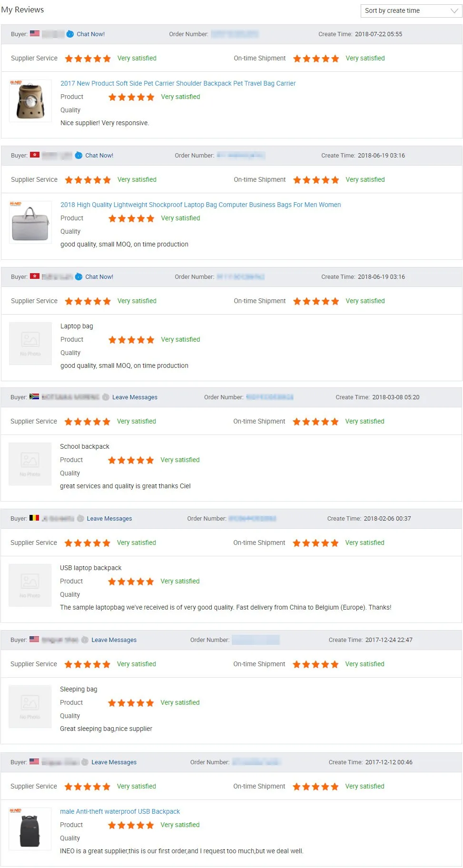The width and height of the screenshot is (463, 868).
Task: Click grey message icon in School backpack review
Action: click(106, 397)
